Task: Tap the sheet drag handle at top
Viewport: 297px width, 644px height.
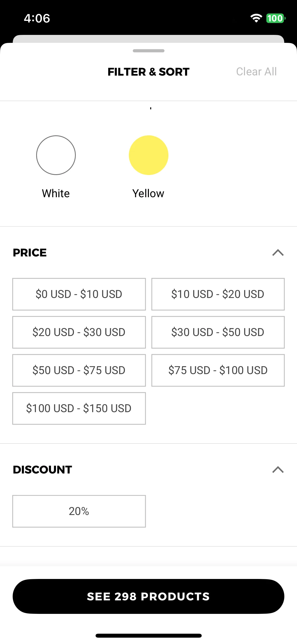Action: pyautogui.click(x=149, y=51)
